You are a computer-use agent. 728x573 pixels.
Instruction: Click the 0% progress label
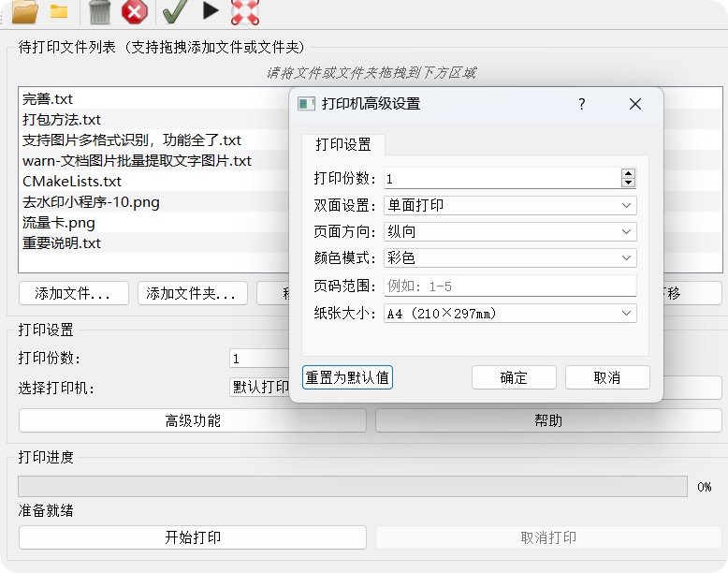(x=705, y=487)
